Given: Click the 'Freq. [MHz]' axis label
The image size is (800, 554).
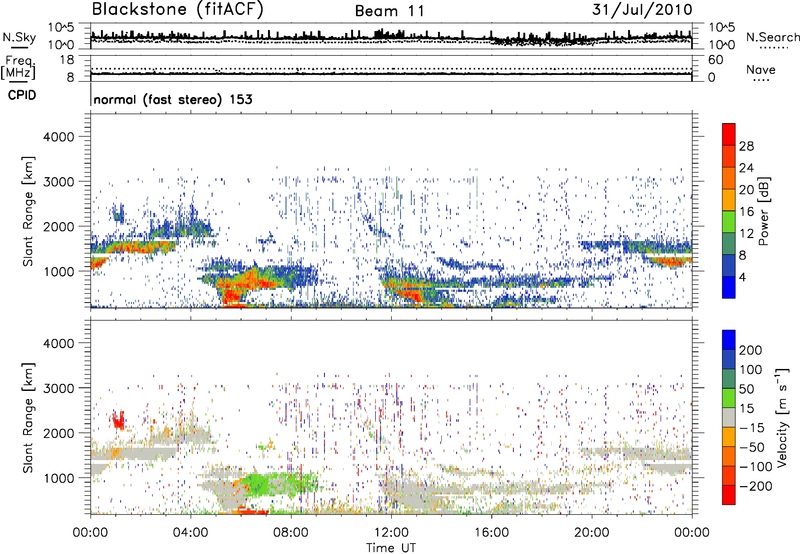Looking at the screenshot, I should [18, 67].
